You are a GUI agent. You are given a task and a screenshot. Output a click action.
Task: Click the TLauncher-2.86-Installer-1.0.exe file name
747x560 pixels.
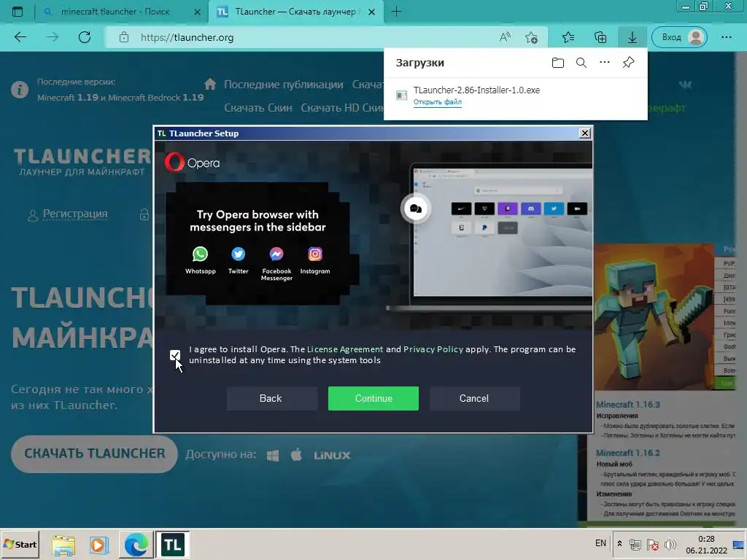tap(476, 90)
